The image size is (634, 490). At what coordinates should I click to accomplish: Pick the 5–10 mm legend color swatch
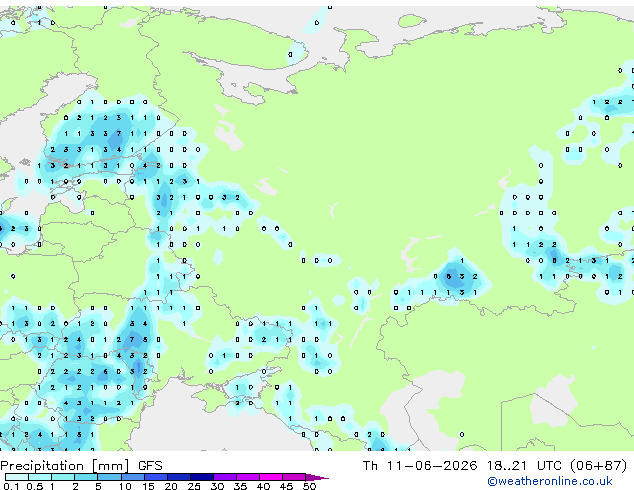[x=109, y=477]
